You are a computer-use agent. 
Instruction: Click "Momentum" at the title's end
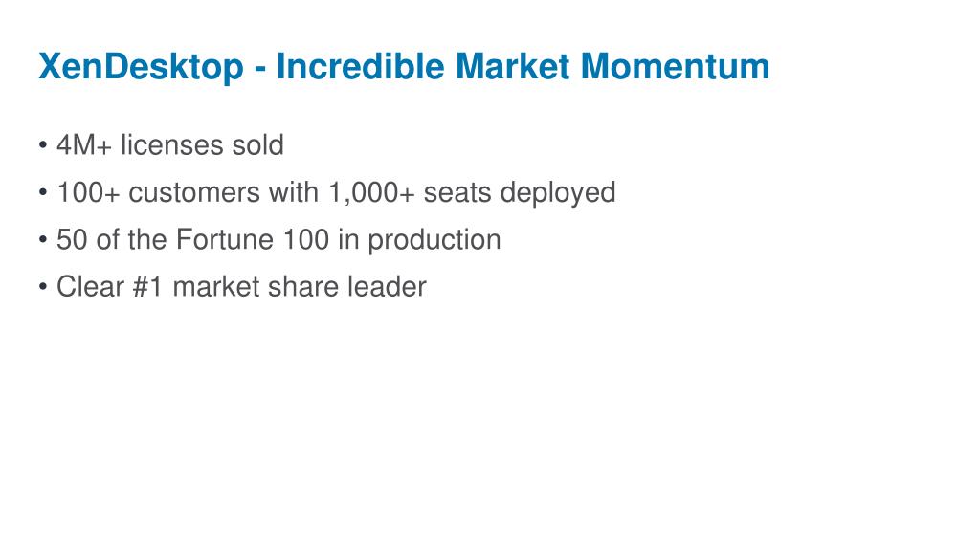pos(675,66)
